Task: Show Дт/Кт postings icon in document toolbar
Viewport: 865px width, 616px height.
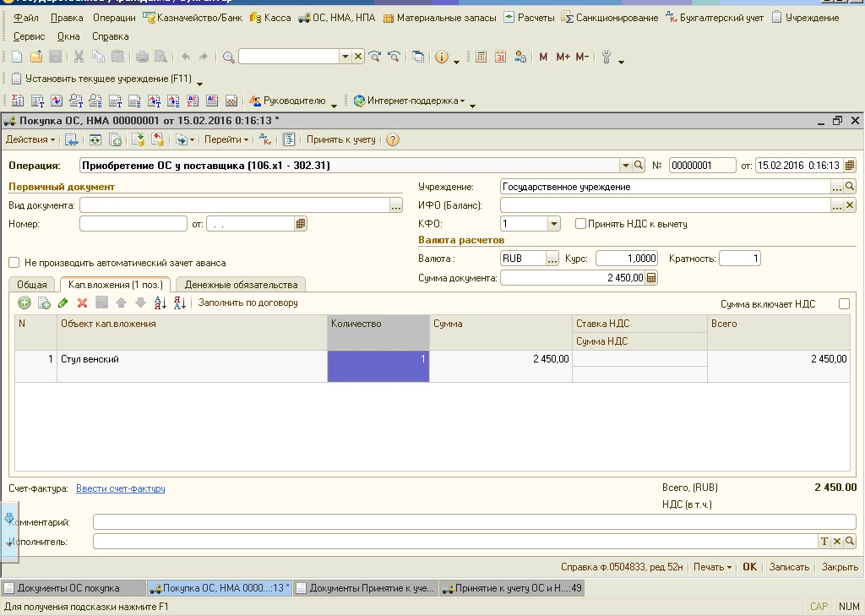Action: click(265, 139)
